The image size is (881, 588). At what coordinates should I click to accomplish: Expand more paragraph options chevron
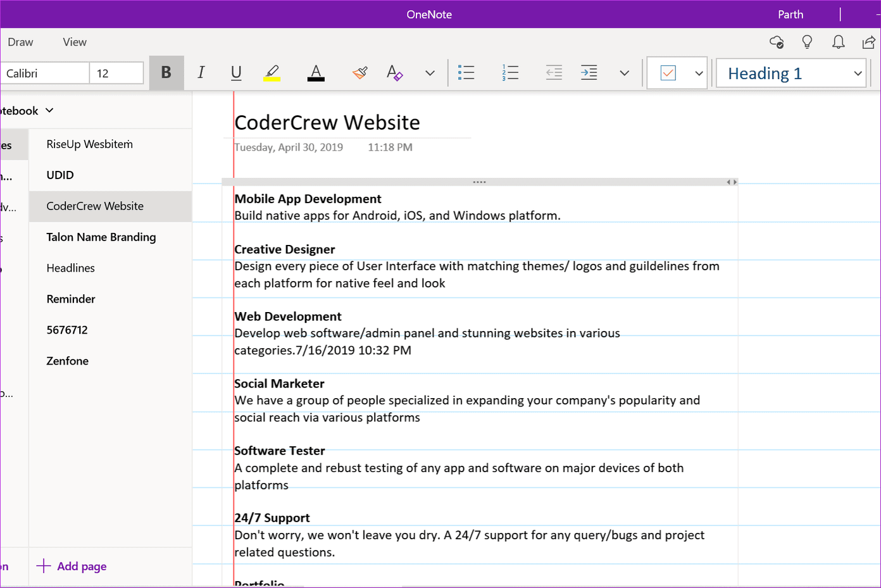click(625, 73)
